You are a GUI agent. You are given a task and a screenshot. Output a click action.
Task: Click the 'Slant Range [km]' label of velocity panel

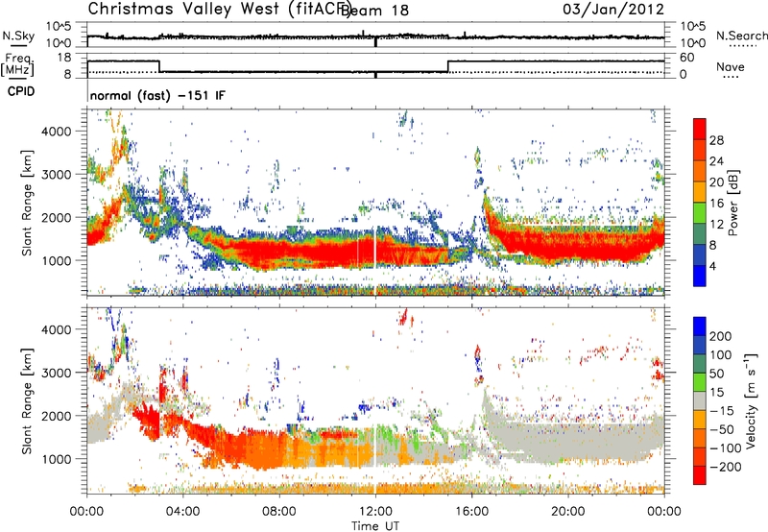point(27,400)
